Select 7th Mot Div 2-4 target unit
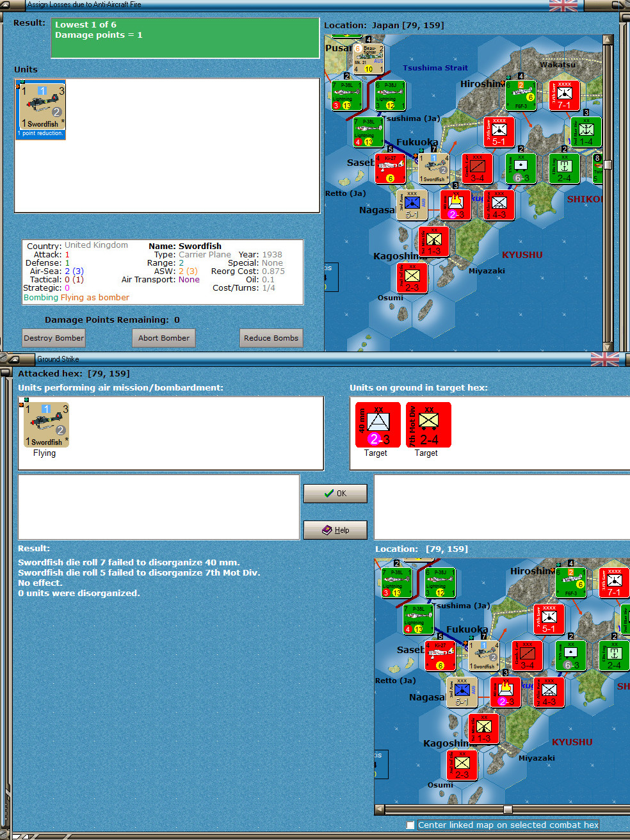The height and width of the screenshot is (840, 630). (428, 424)
